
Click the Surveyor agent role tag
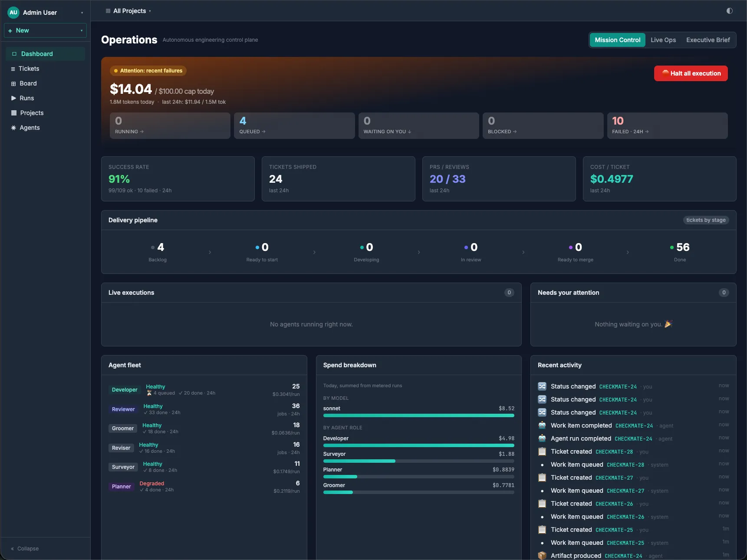pos(123,467)
